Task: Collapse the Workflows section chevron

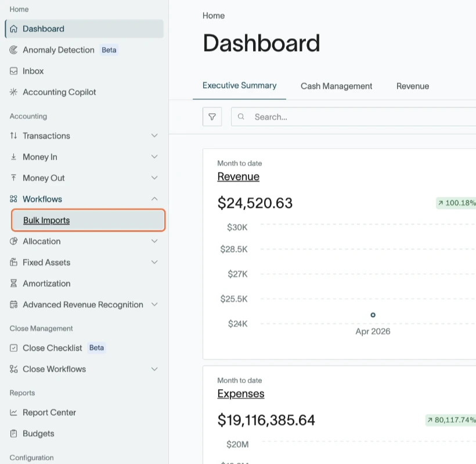Action: (154, 199)
